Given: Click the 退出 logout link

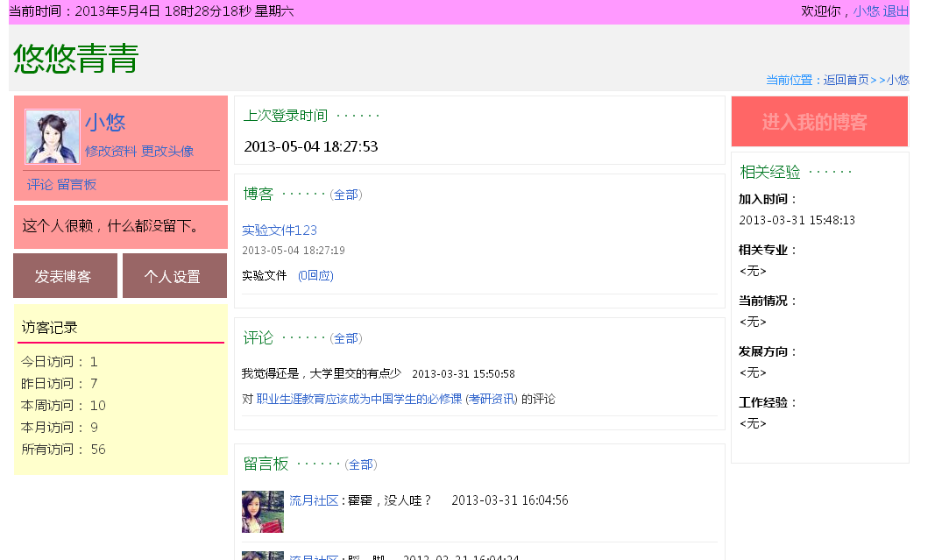Looking at the screenshot, I should [x=896, y=11].
